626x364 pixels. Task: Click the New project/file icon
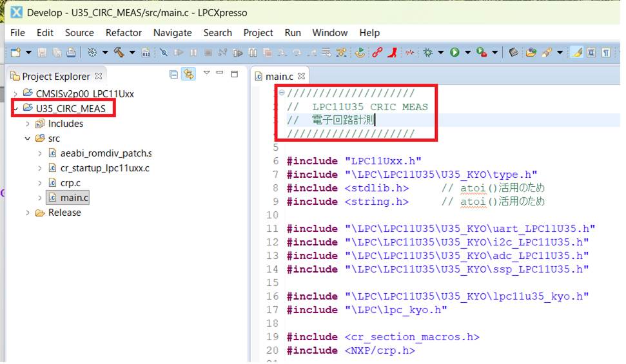15,52
